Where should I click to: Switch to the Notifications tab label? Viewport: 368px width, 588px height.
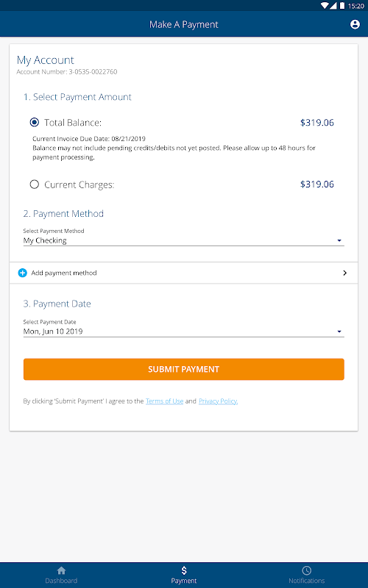[306, 581]
